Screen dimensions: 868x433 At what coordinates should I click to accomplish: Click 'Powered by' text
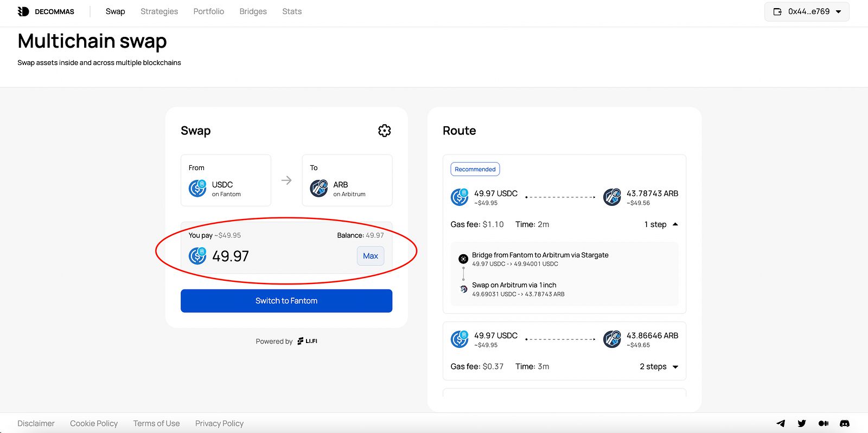(274, 341)
